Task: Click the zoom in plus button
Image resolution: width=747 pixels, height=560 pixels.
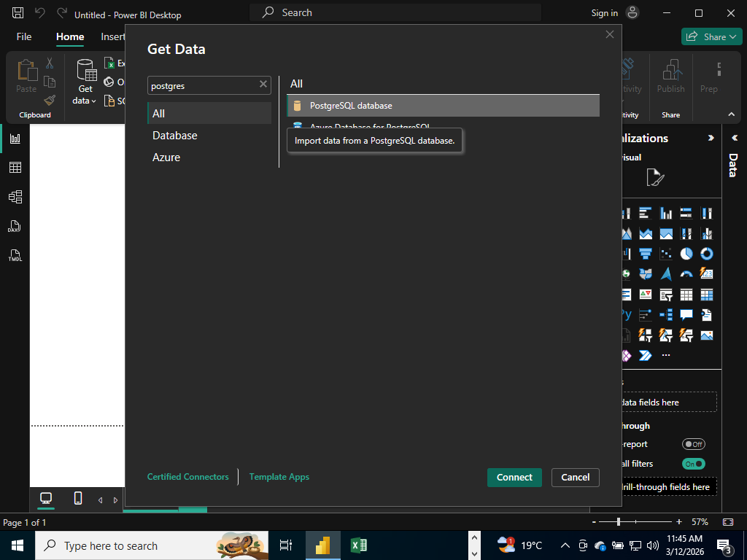Action: [679, 522]
